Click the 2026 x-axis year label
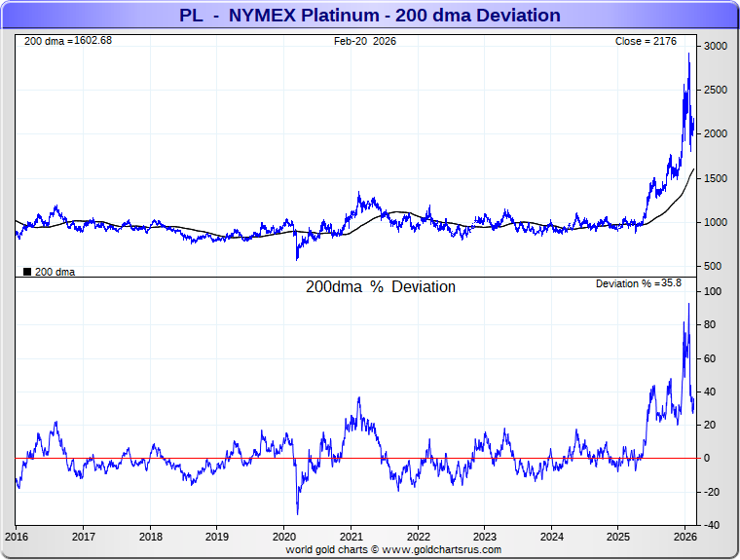 click(x=684, y=536)
